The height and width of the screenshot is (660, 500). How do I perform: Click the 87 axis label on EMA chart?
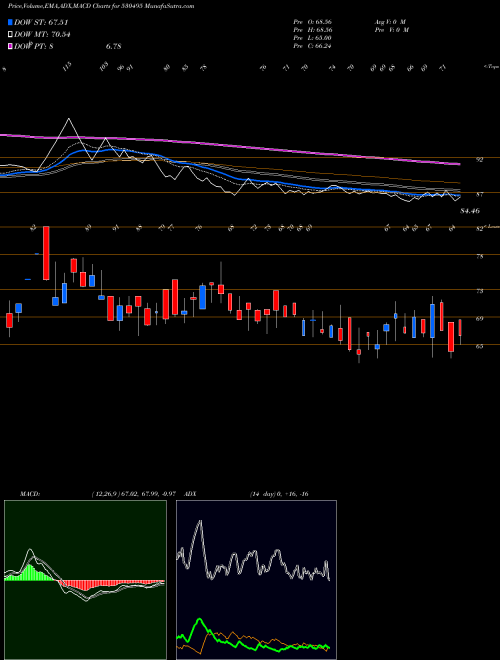(x=479, y=194)
